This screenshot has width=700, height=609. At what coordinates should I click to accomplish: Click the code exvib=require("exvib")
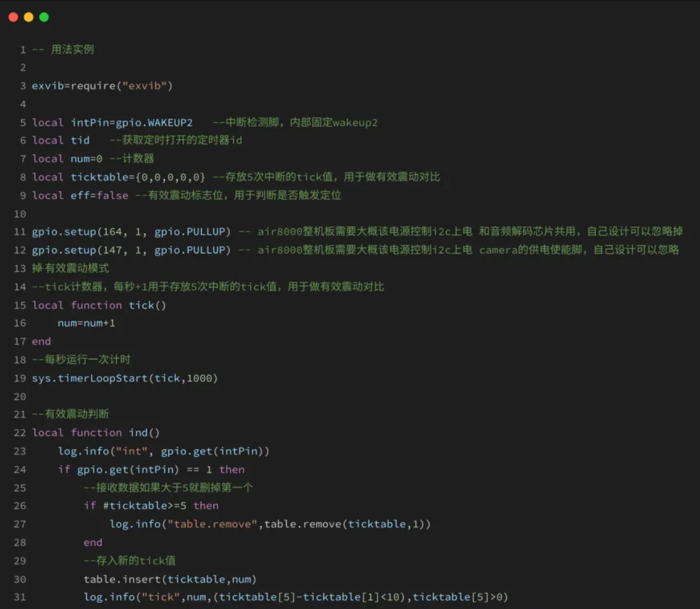pos(102,86)
